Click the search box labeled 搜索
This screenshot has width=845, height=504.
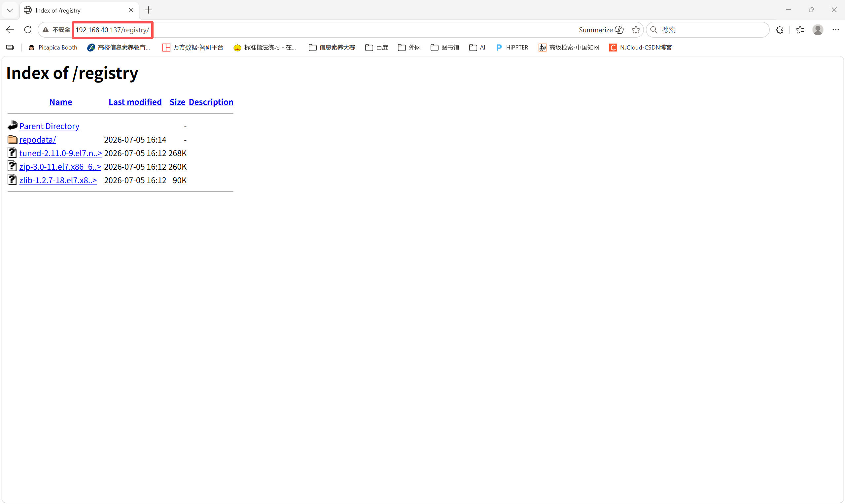point(707,30)
